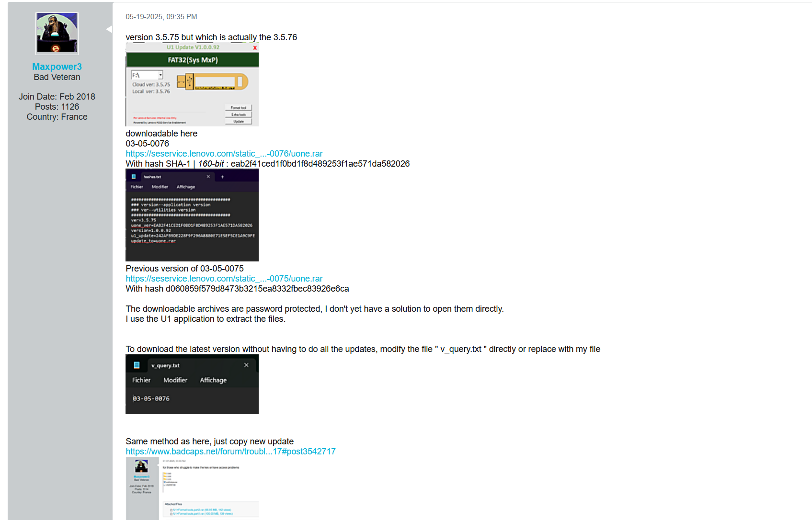The width and height of the screenshot is (812, 520).
Task: Click the "version 3.5.75 but which is actually" line
Action: pyautogui.click(x=211, y=37)
